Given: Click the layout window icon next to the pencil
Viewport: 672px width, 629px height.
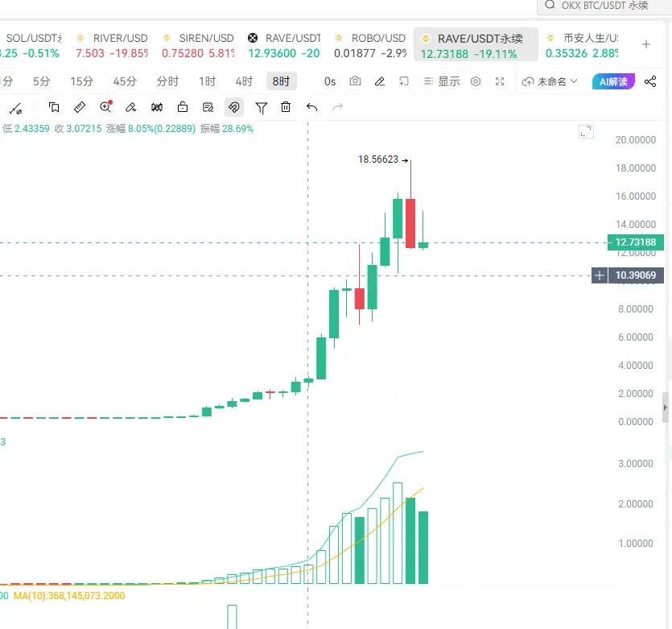Looking at the screenshot, I should [x=404, y=81].
